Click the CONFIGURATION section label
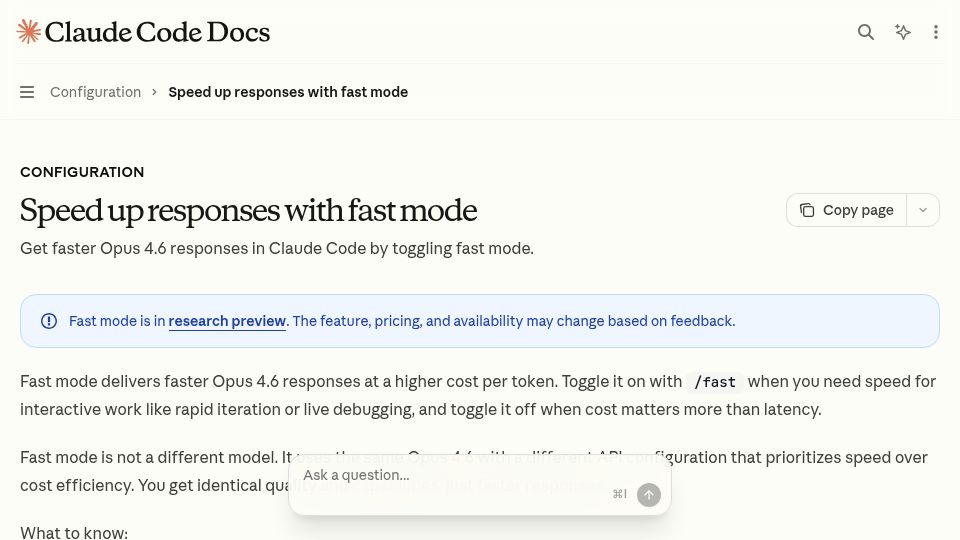This screenshot has height=540, width=960. (x=82, y=172)
